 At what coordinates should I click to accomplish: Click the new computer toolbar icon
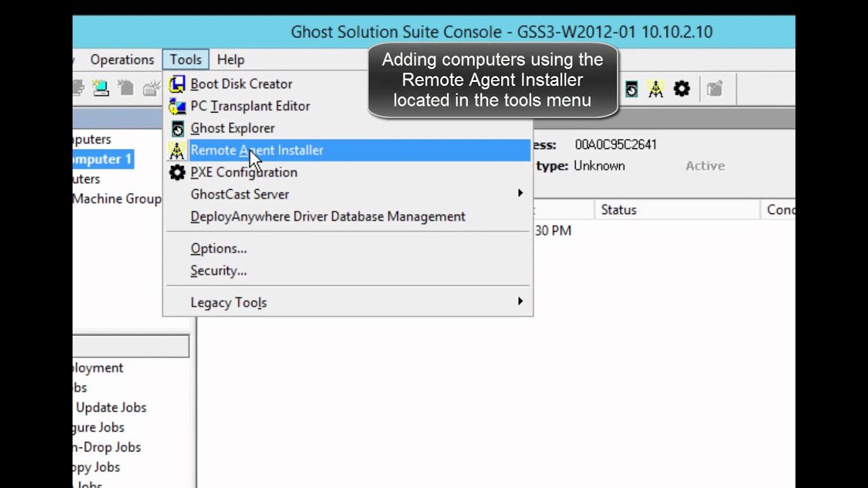tap(101, 88)
